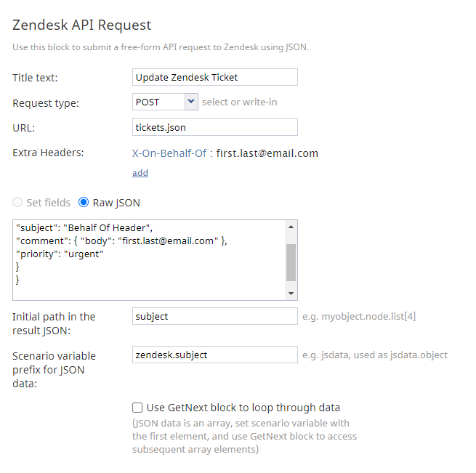Click the JSON textarea scroll up arrow
476x473 pixels.
pos(291,227)
